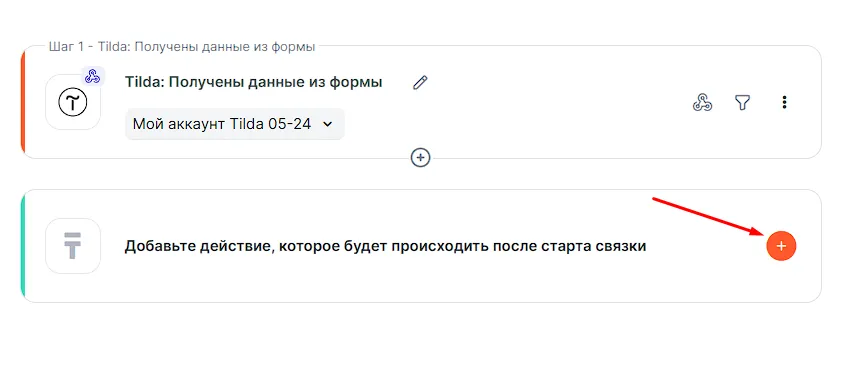This screenshot has width=863, height=377.
Task: Click the orange stripe on step 1 card
Action: 23,102
